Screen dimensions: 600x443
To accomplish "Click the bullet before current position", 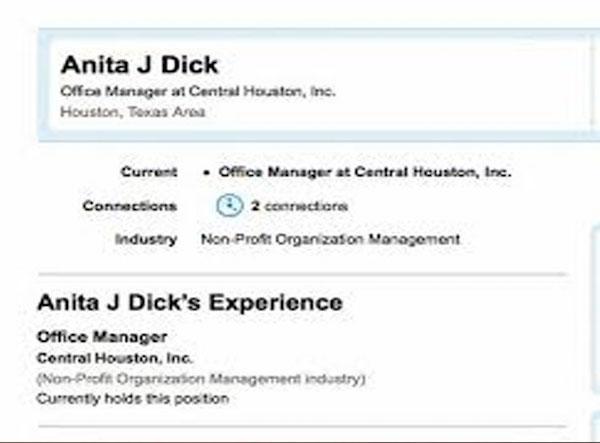I will click(x=206, y=173).
